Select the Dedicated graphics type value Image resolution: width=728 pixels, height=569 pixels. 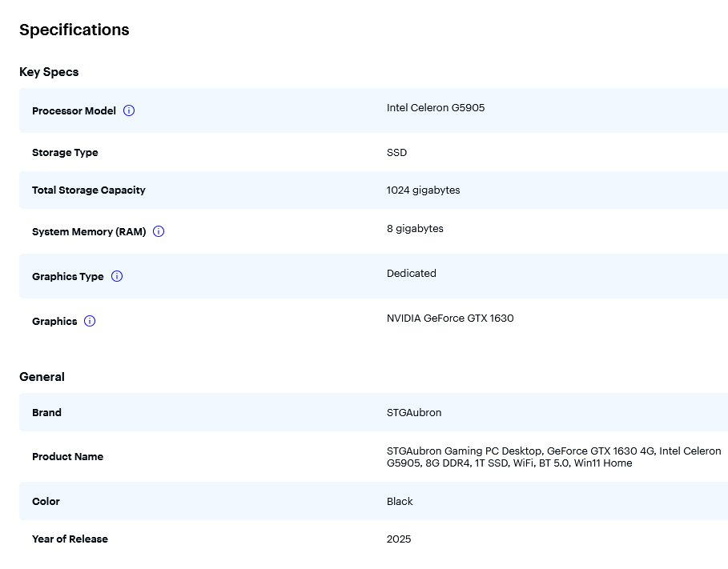pyautogui.click(x=412, y=274)
